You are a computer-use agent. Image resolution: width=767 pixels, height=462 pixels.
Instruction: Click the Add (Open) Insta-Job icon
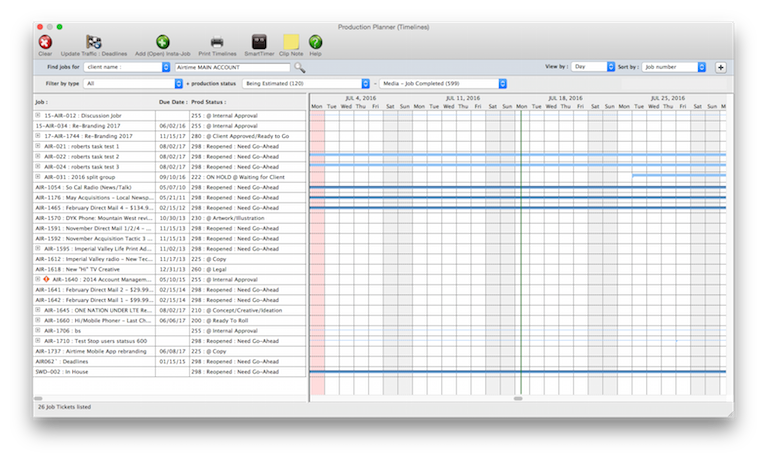(162, 41)
